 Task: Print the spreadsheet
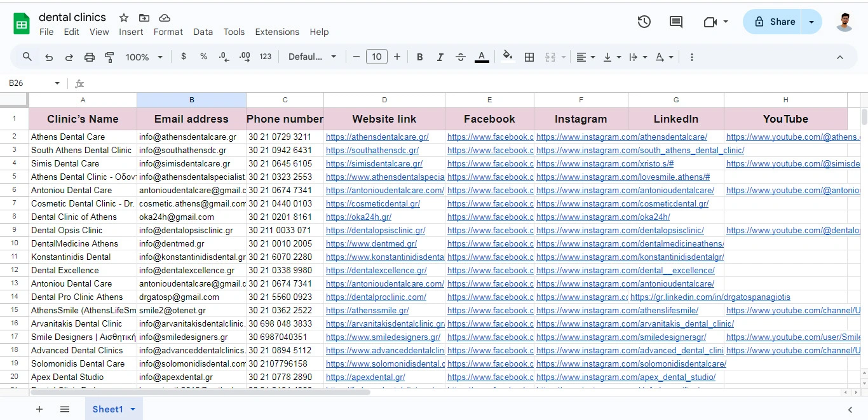[x=90, y=57]
